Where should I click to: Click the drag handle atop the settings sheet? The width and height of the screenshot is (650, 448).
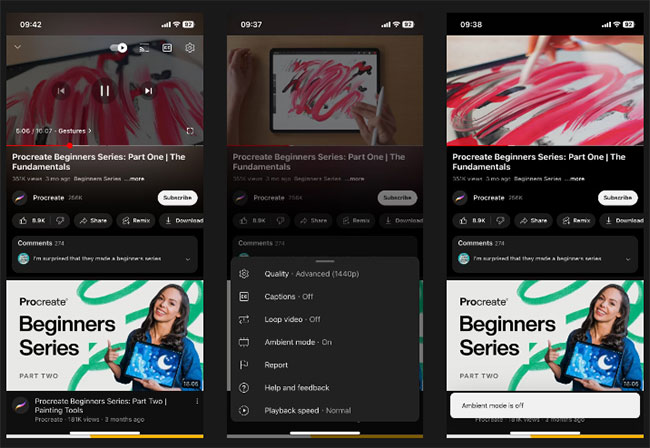click(x=325, y=262)
